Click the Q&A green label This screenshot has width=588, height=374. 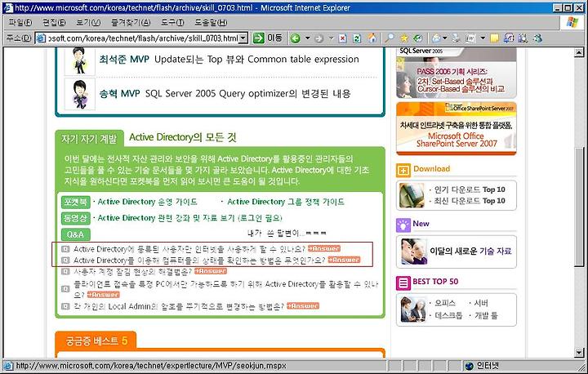click(x=75, y=234)
